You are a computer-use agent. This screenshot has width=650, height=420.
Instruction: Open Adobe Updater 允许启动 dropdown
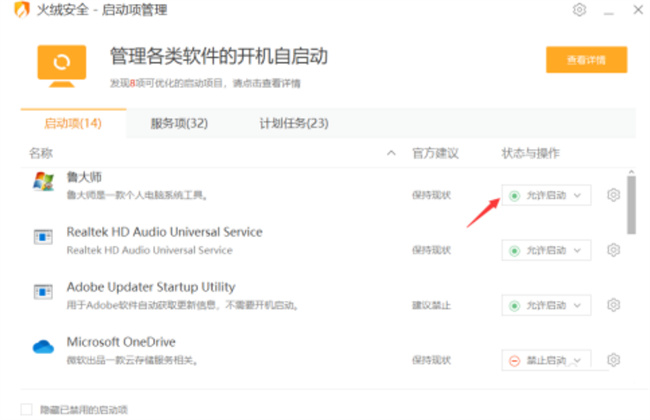pyautogui.click(x=546, y=306)
